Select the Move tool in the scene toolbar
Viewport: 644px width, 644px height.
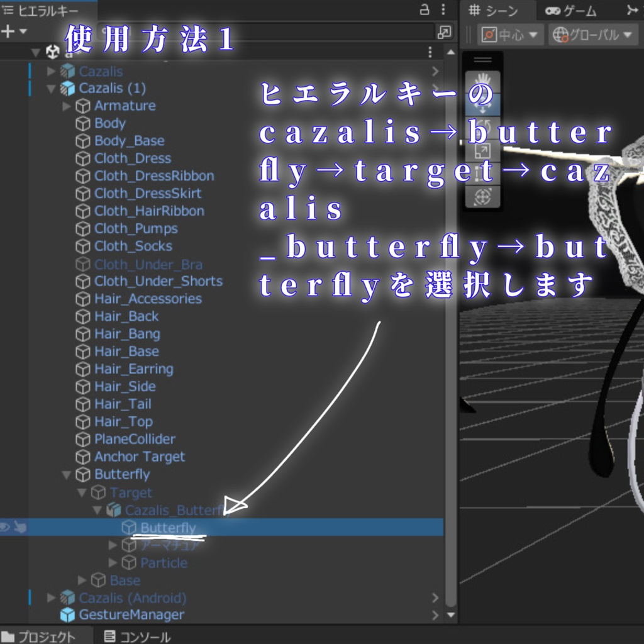[482, 104]
